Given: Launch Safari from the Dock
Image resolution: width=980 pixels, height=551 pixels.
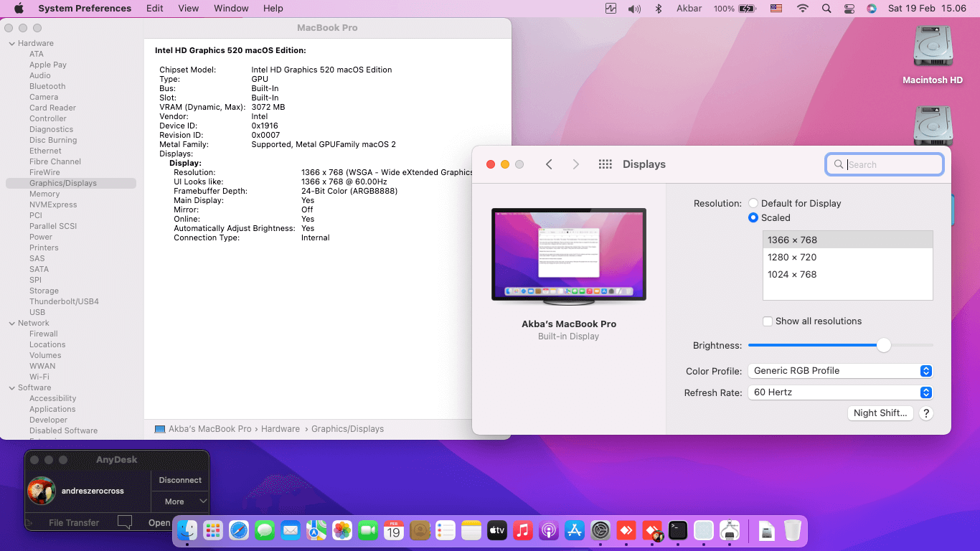Looking at the screenshot, I should (239, 530).
